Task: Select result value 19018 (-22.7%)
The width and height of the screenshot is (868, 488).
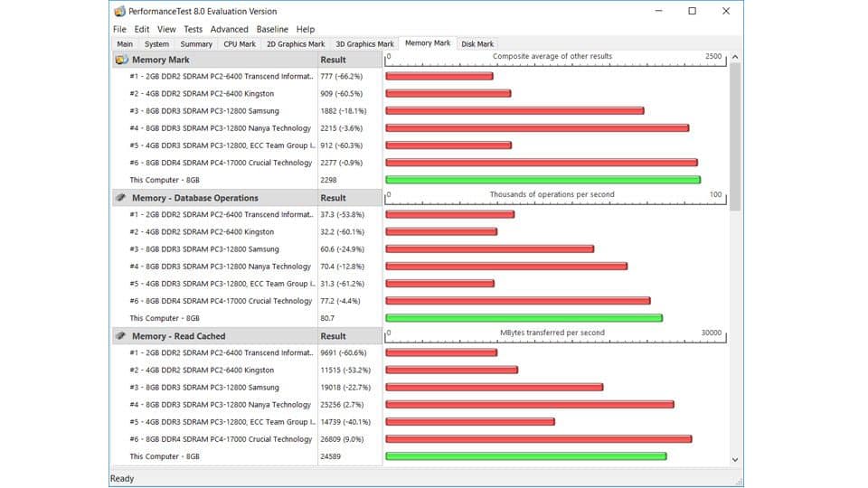Action: (x=345, y=388)
